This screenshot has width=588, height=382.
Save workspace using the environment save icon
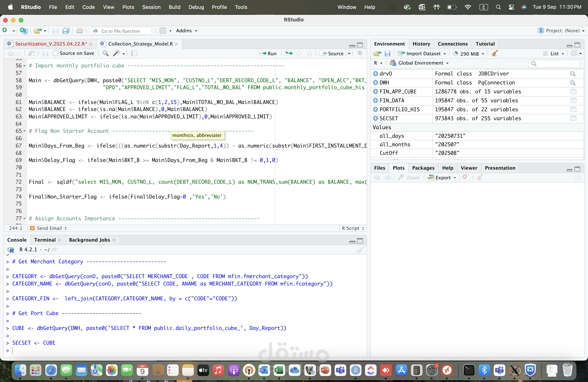[x=387, y=53]
